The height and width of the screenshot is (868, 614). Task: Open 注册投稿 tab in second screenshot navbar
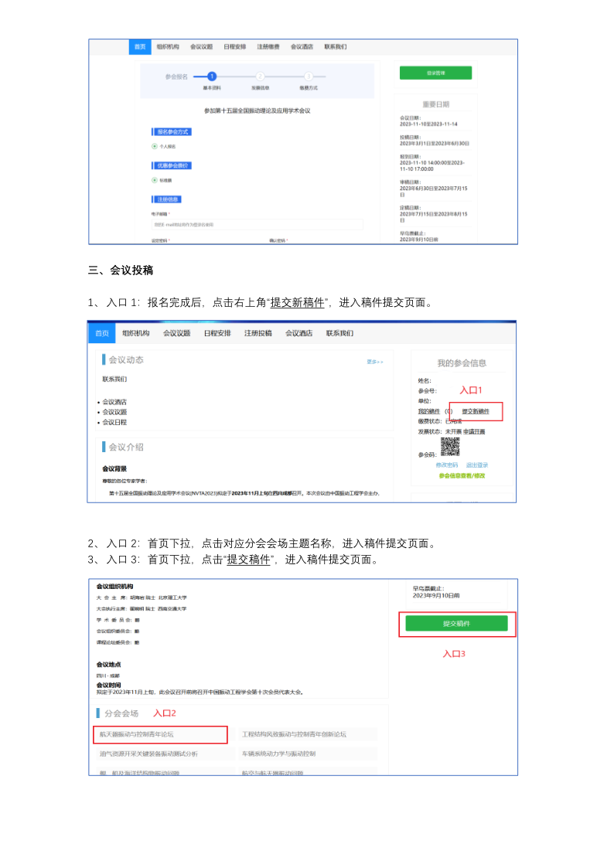click(258, 333)
